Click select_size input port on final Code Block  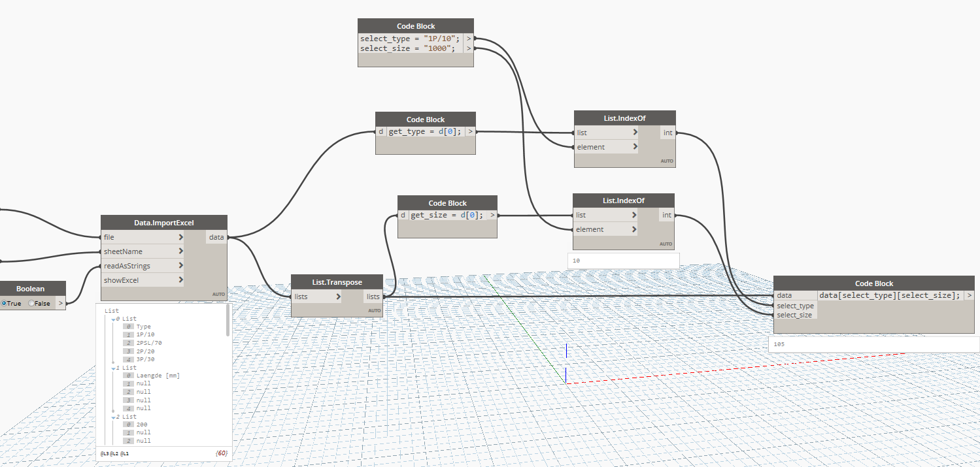pyautogui.click(x=794, y=315)
